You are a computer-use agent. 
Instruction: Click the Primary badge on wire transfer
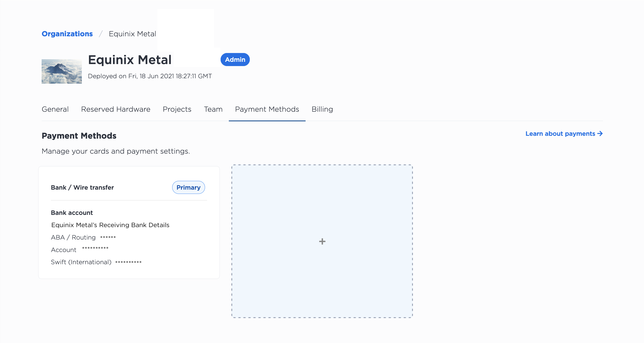tap(188, 187)
